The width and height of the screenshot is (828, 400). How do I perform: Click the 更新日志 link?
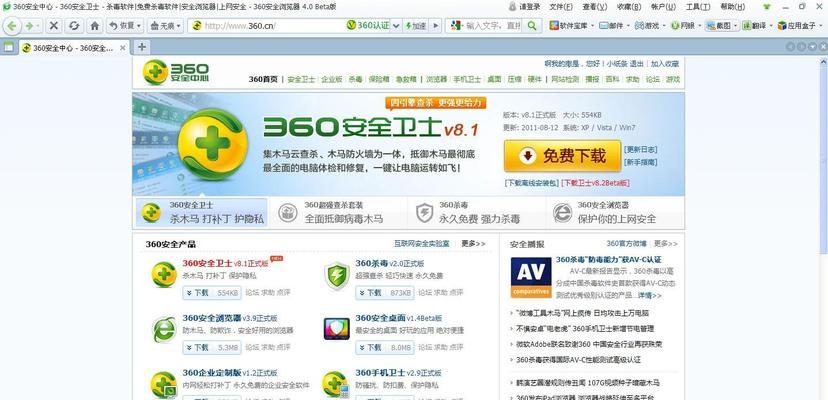coord(641,150)
